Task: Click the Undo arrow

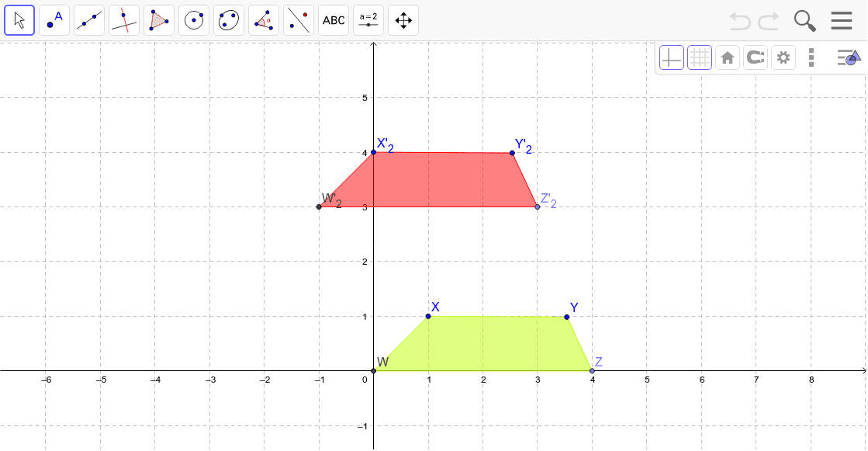Action: pos(739,21)
